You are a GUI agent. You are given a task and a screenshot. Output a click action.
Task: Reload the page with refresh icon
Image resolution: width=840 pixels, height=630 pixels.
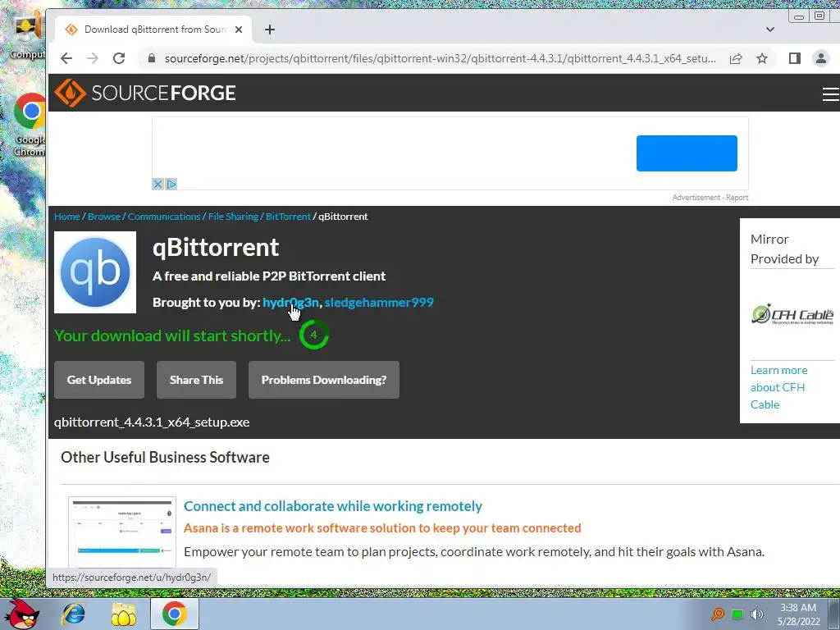click(119, 58)
